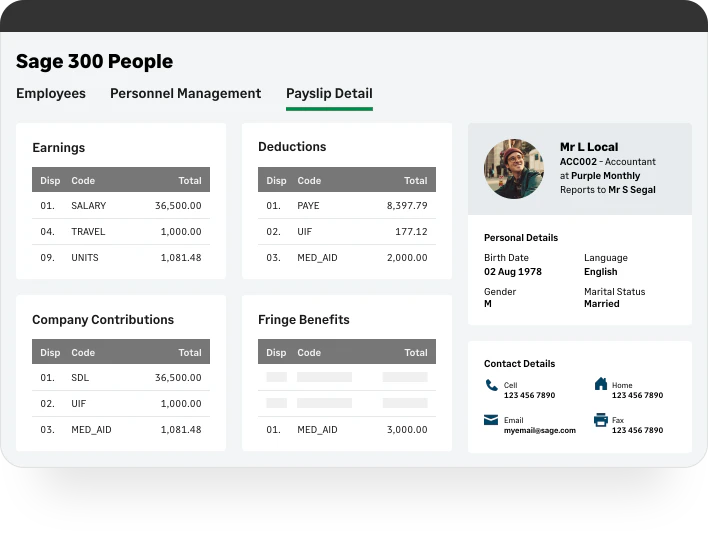
Task: Select employee code ACC002
Action: pyautogui.click(x=578, y=162)
